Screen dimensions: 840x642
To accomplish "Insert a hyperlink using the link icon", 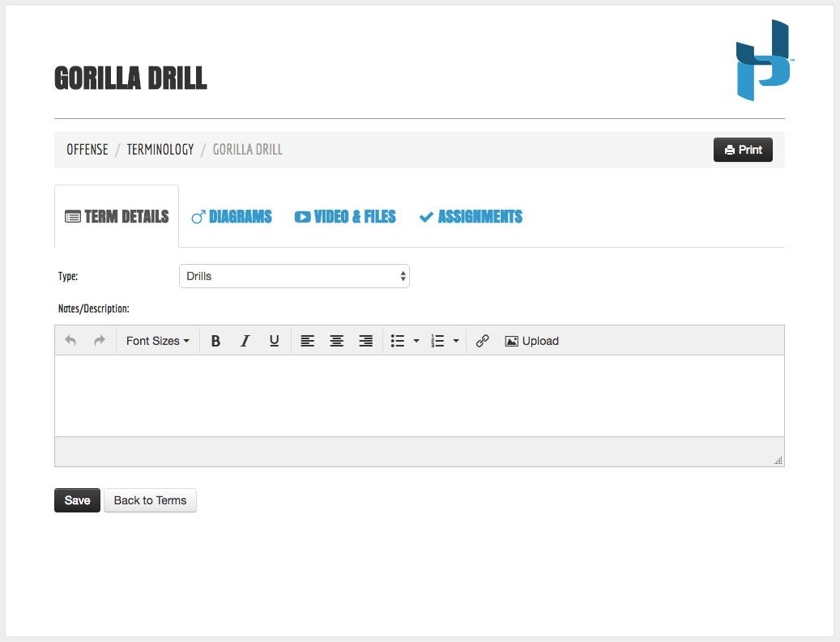I will tap(483, 341).
